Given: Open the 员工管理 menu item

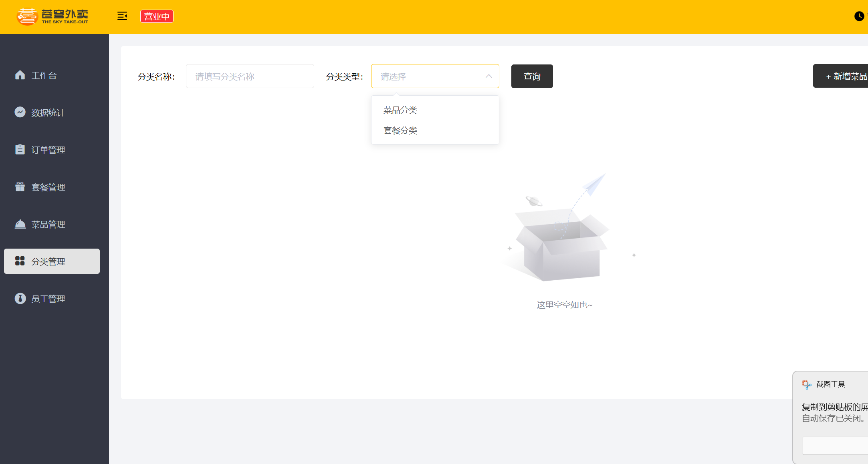Looking at the screenshot, I should point(48,299).
